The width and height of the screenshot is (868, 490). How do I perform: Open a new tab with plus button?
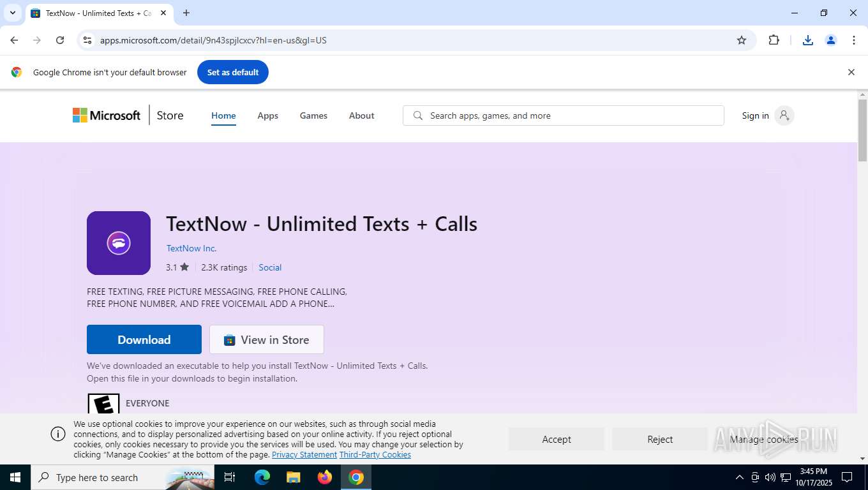click(x=186, y=13)
